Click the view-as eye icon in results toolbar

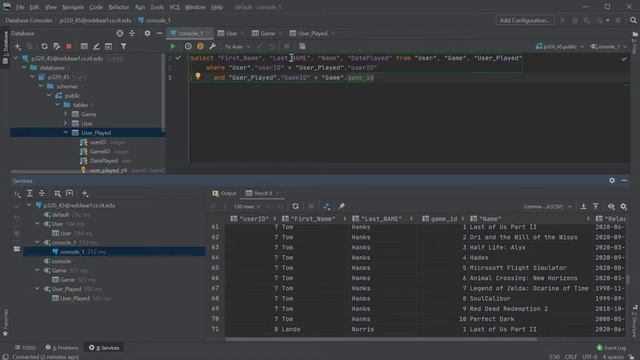point(611,207)
